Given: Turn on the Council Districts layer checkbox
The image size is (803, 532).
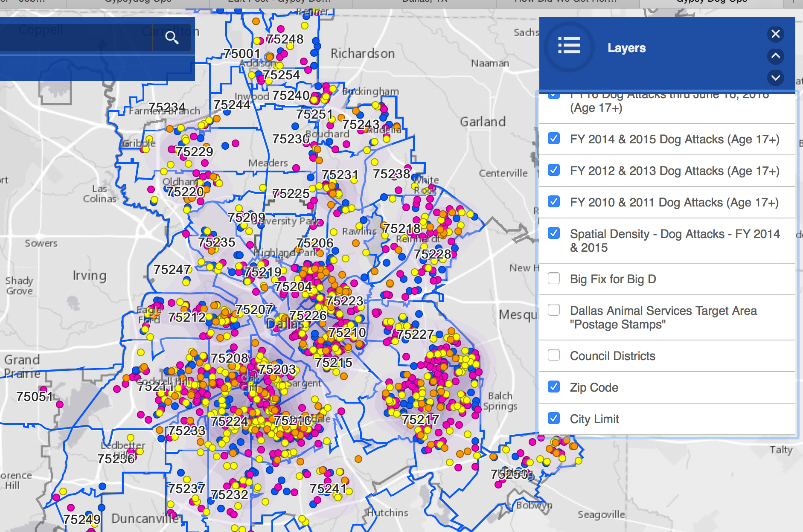Looking at the screenshot, I should click(x=554, y=355).
